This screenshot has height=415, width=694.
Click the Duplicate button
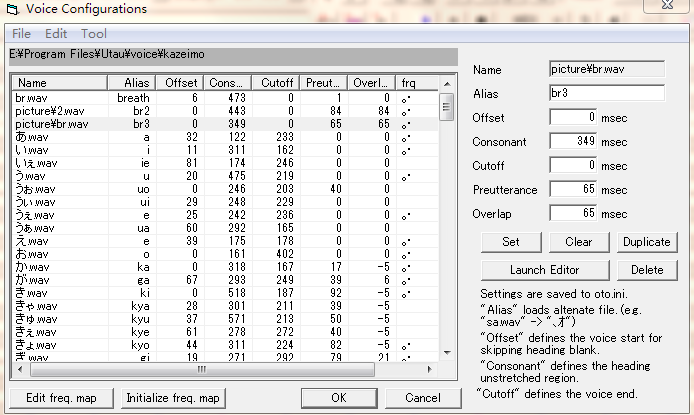(x=647, y=242)
